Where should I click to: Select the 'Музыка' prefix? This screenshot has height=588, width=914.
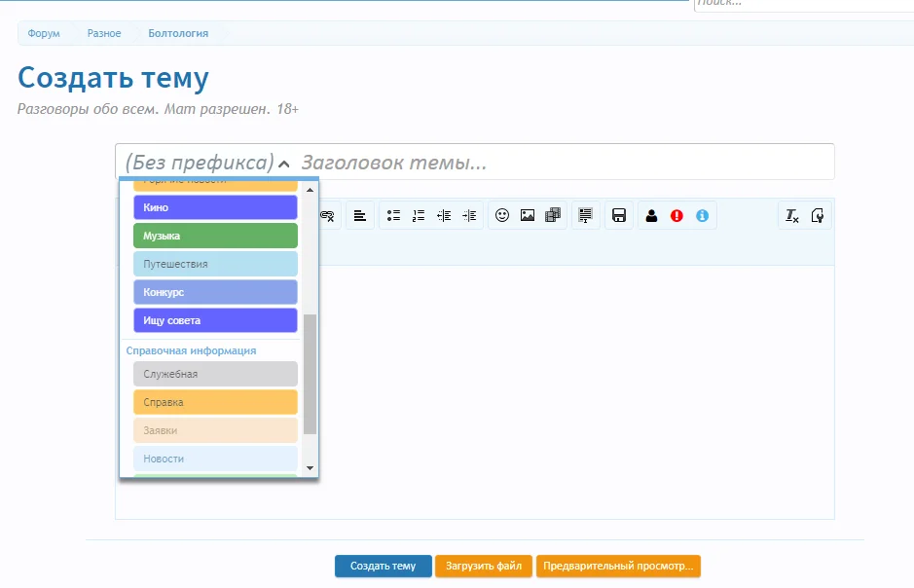pos(216,236)
